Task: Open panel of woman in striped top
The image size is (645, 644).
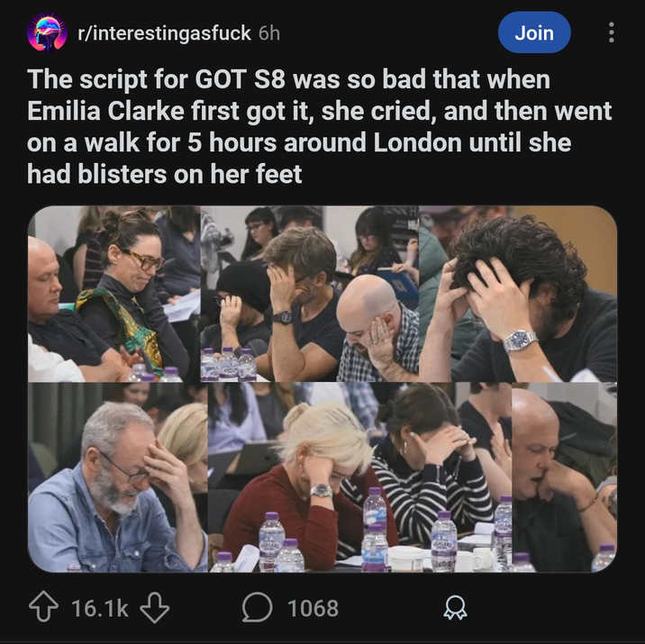Action: (432, 468)
